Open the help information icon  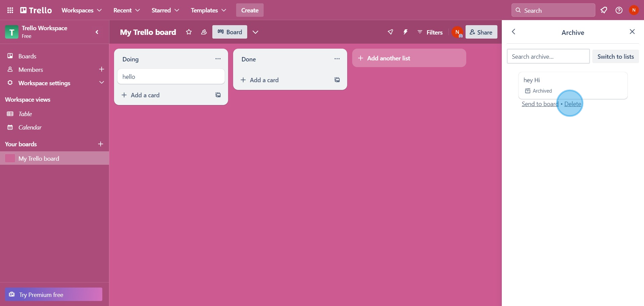(x=619, y=10)
